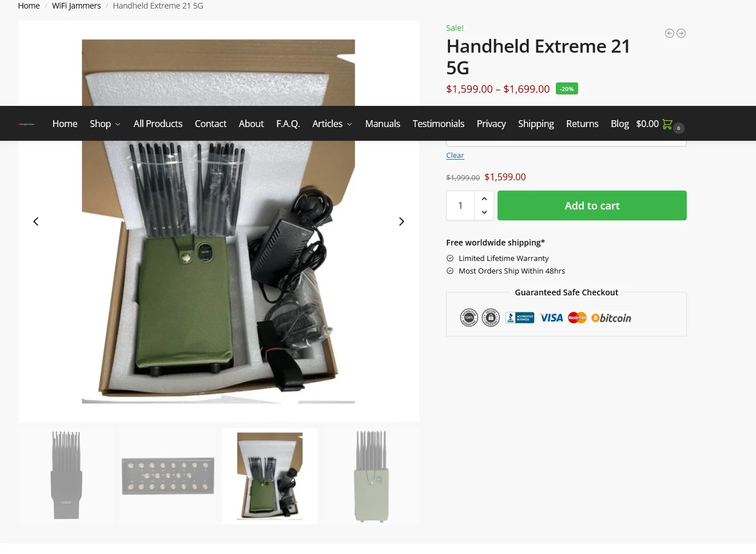Select the black jammer thumbnail
Viewport: 756px width, 554px height.
(66, 476)
